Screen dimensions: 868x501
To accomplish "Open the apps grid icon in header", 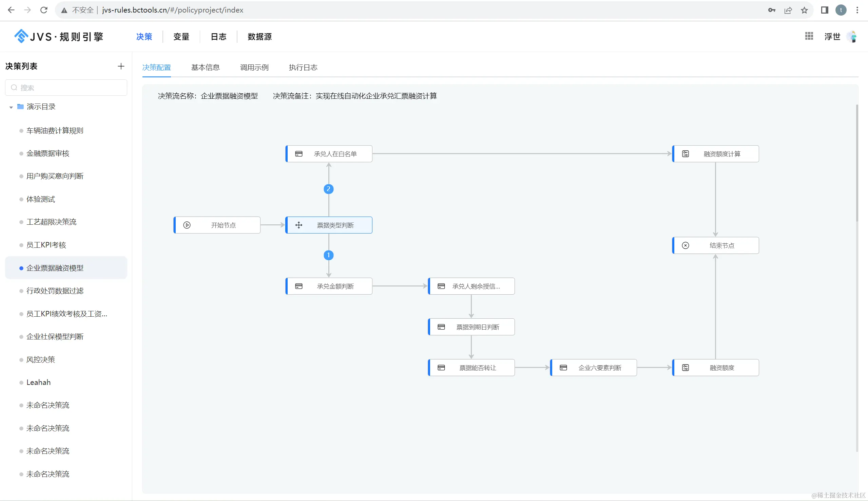I will [x=809, y=36].
